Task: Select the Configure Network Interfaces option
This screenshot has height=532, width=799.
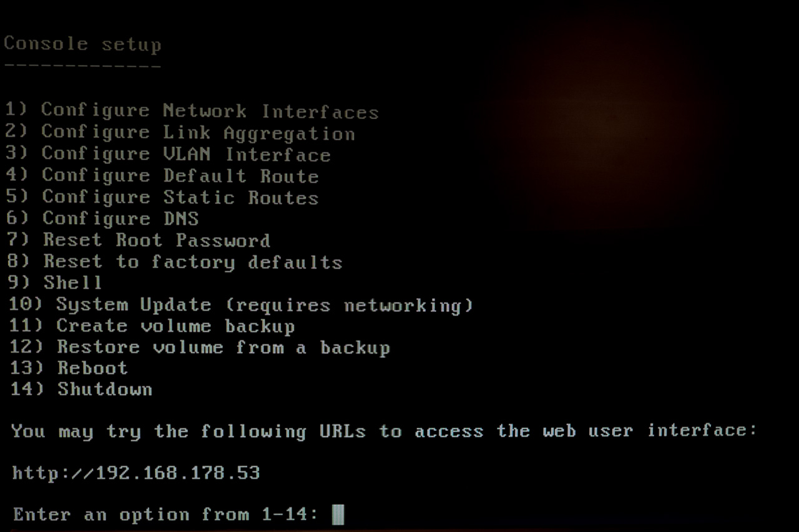Action: pyautogui.click(x=192, y=111)
